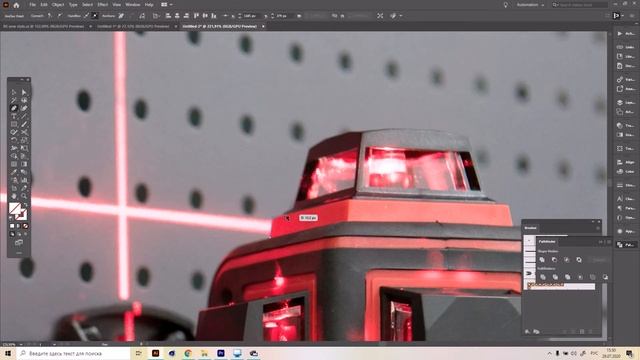The image size is (640, 360).
Task: Click Unite in Pathfinder shape modes
Action: (542, 260)
